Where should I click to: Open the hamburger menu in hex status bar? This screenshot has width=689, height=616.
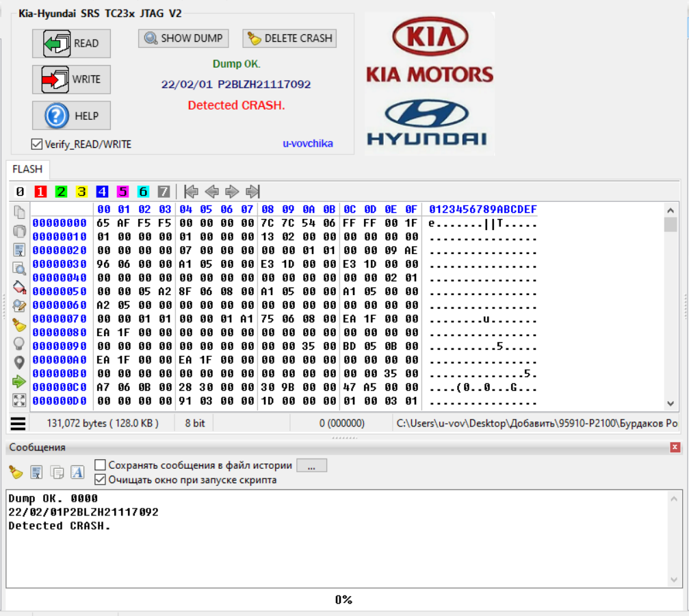[18, 424]
